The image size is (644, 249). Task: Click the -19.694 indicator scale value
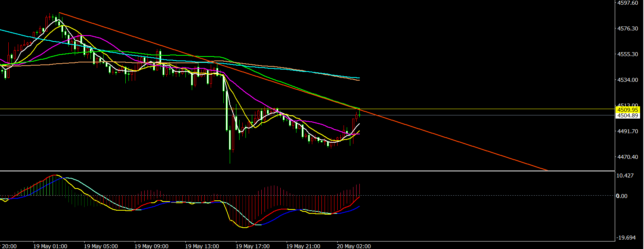click(626, 238)
